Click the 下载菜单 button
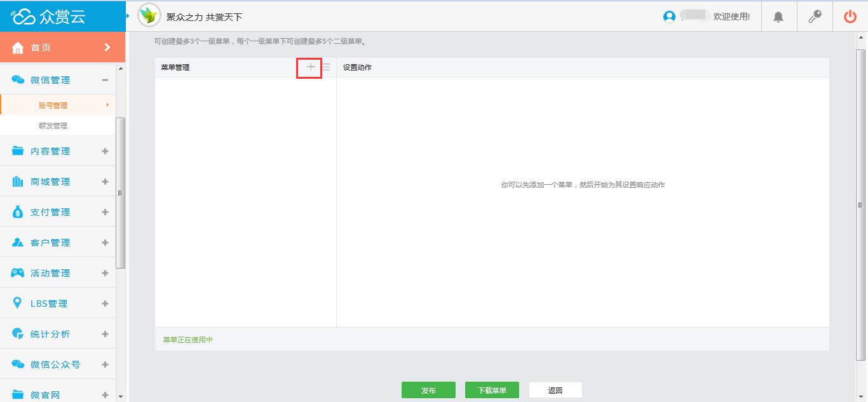The width and height of the screenshot is (868, 402). coord(492,390)
